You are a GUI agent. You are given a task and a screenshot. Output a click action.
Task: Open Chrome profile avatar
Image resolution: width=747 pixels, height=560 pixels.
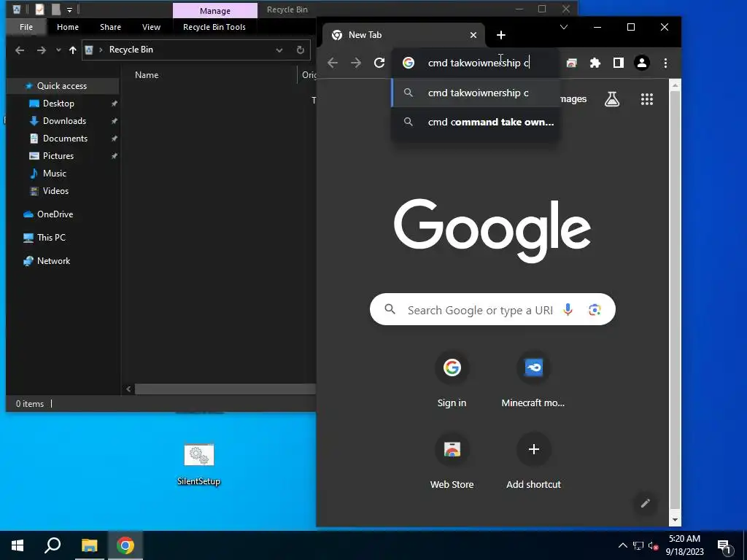click(642, 63)
